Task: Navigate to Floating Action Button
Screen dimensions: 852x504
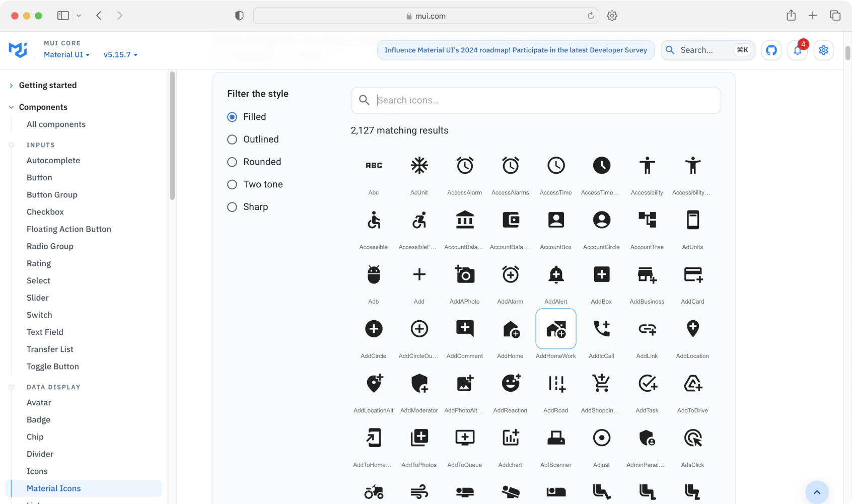Action: 69,229
